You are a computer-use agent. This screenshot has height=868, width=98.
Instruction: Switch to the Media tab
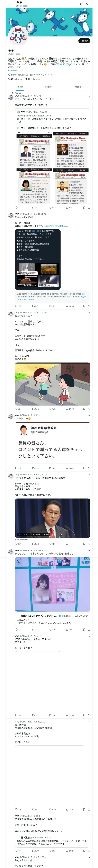tap(78, 87)
